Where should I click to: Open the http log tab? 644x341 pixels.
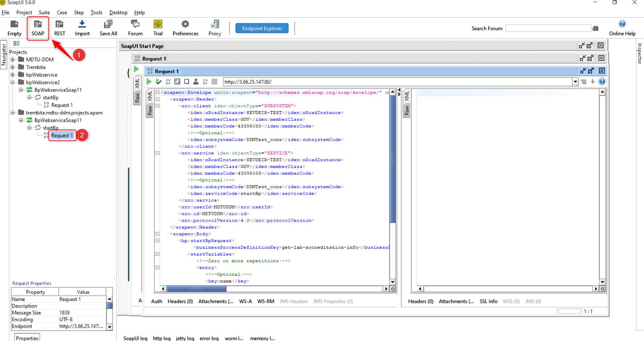(161, 338)
